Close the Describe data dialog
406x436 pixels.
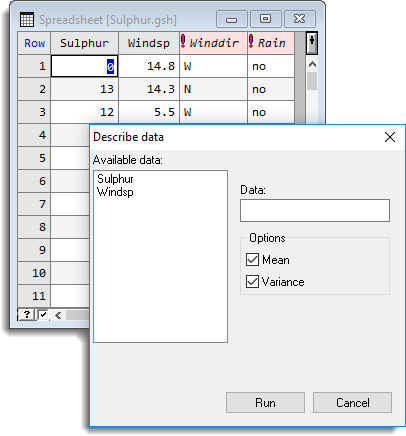click(390, 137)
